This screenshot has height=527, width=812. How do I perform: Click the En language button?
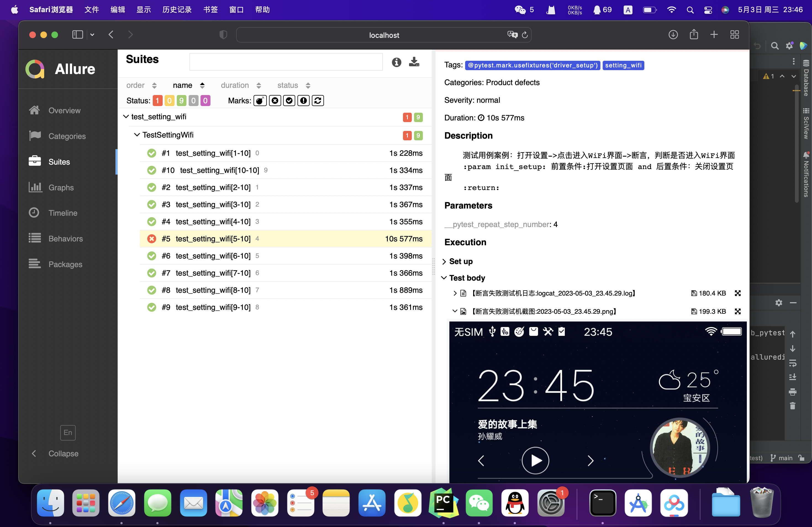[68, 433]
